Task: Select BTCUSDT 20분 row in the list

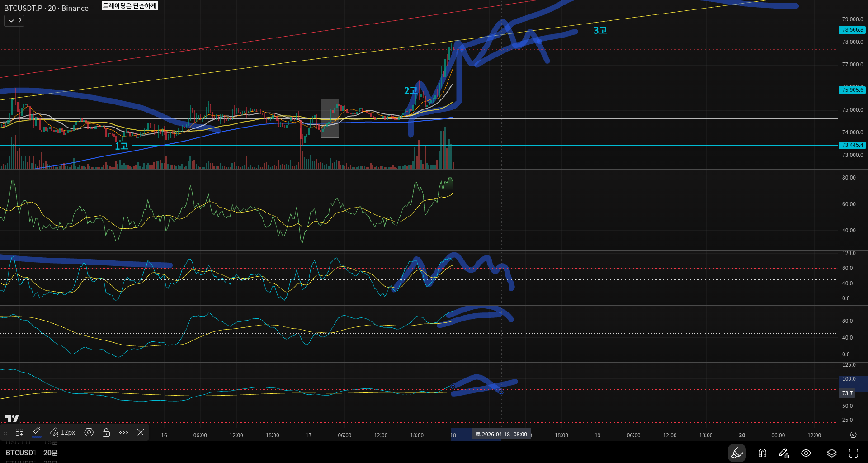Action: coord(32,453)
